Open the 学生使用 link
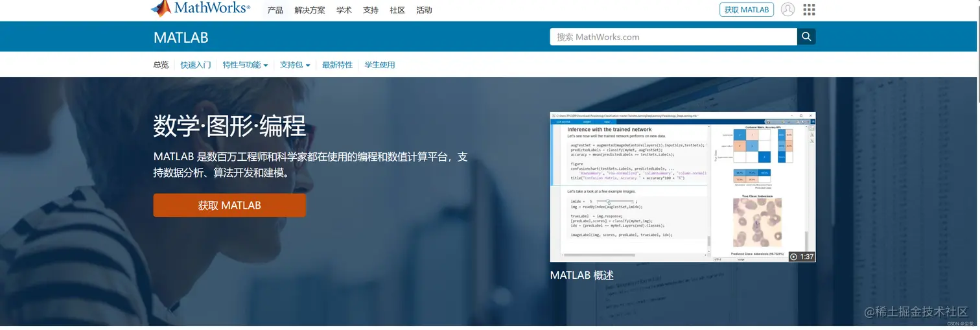Screen dimensions: 980x330 click(380, 65)
